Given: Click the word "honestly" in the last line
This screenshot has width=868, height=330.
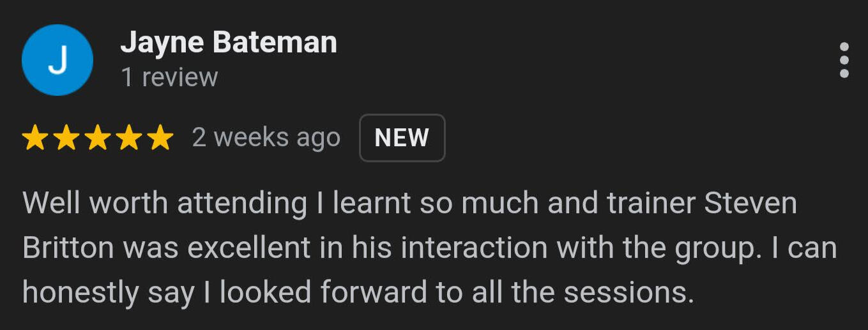Looking at the screenshot, I should [80, 293].
